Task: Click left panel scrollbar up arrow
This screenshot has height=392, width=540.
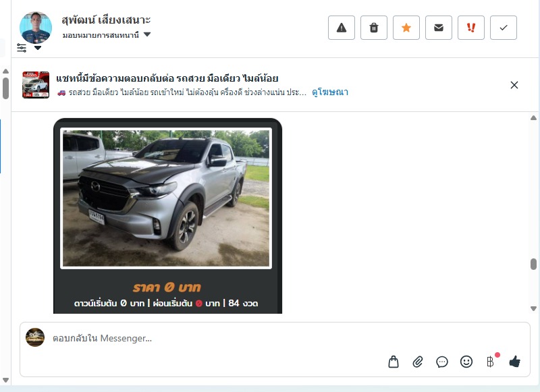Action: 5,72
